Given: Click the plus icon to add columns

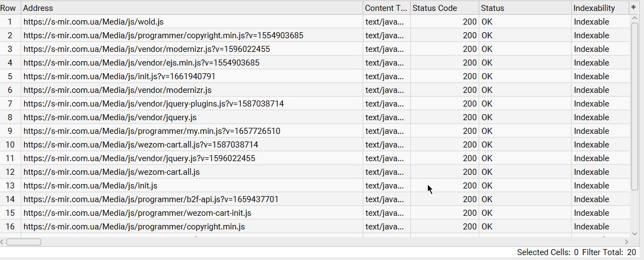Looking at the screenshot, I should tap(634, 8).
